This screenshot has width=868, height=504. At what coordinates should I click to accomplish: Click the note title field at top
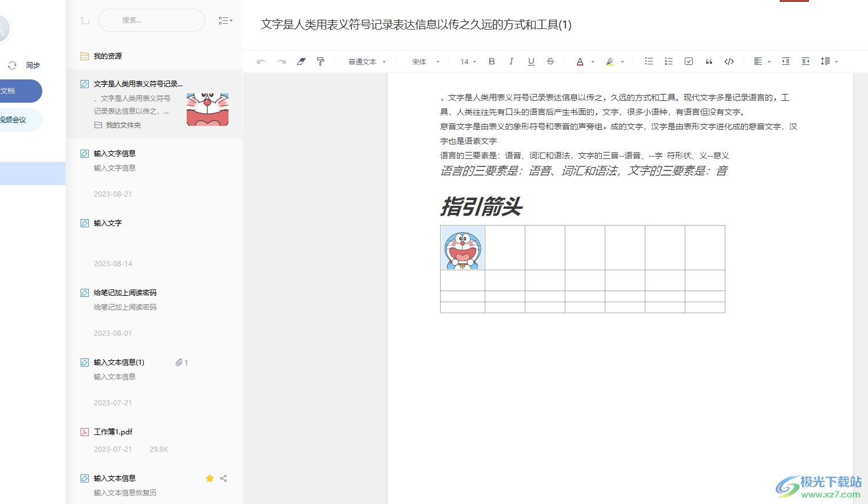point(416,24)
